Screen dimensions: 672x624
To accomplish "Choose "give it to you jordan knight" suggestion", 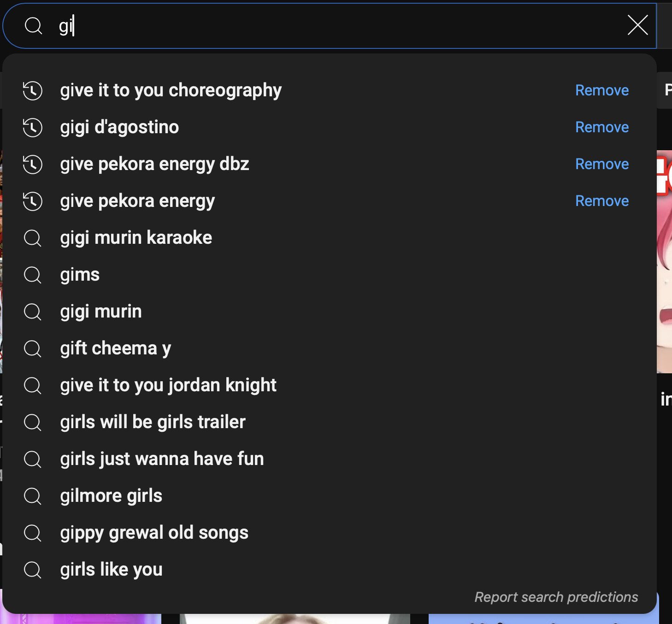I will 330,385.
